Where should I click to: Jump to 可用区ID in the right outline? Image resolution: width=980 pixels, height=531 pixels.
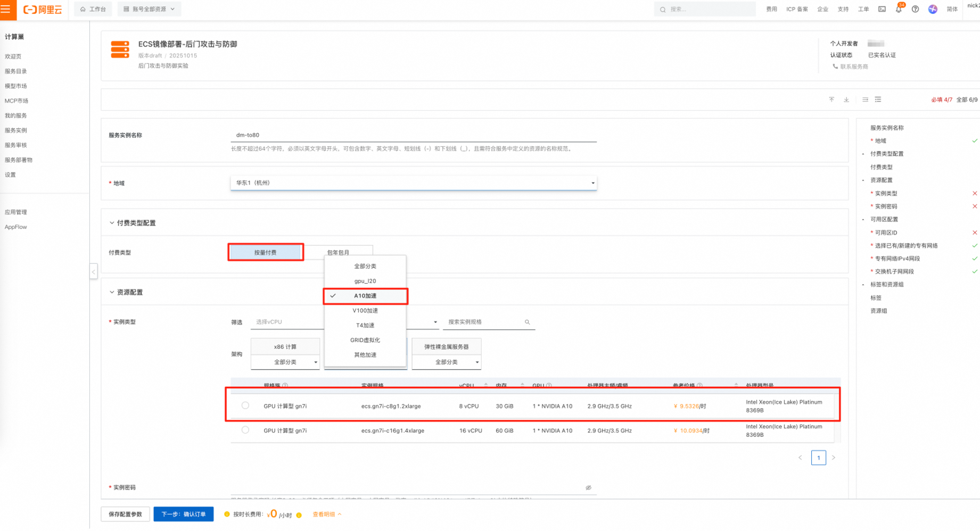[x=886, y=233]
